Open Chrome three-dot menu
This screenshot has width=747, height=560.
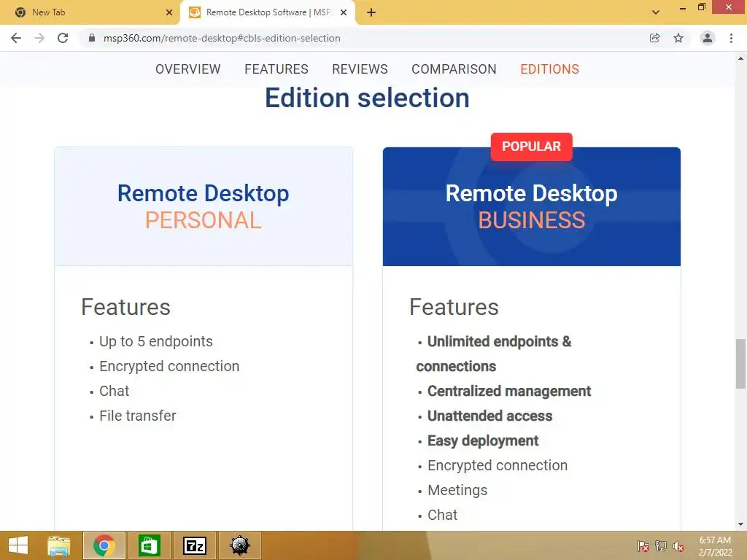coord(731,38)
